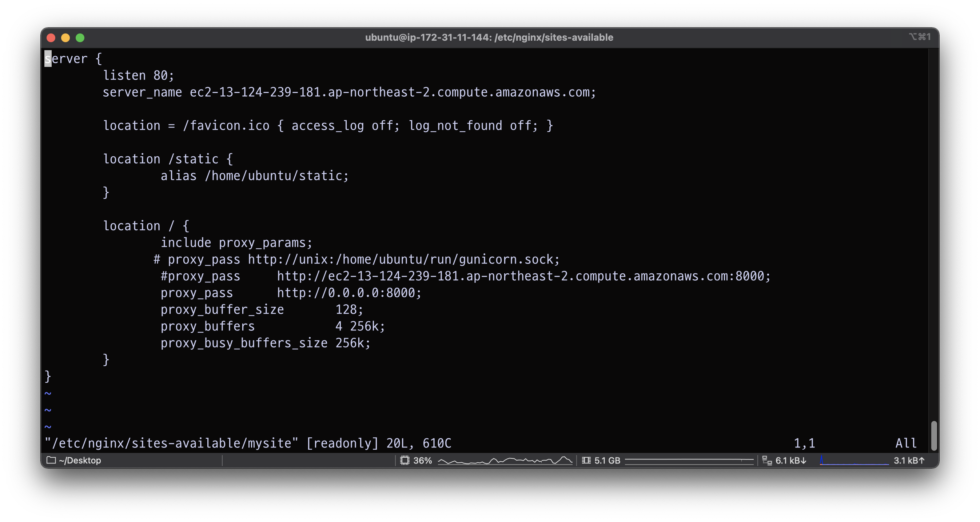Click the green zoom window button
The height and width of the screenshot is (522, 980).
click(x=80, y=38)
